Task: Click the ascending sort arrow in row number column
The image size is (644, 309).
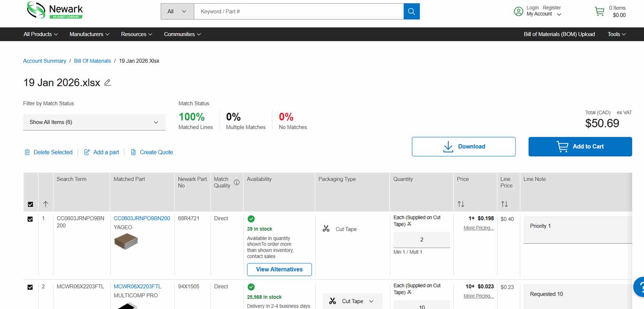Action: pos(46,204)
